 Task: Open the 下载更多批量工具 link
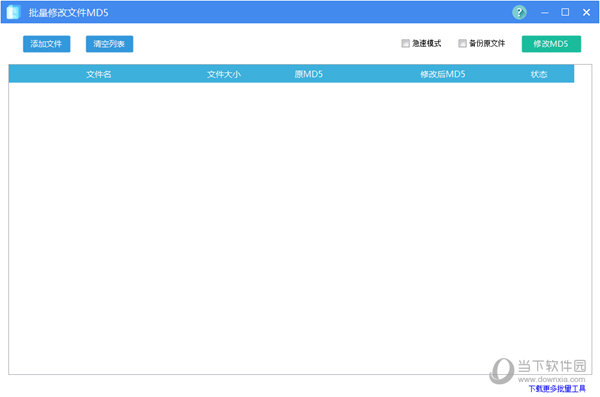(x=557, y=389)
